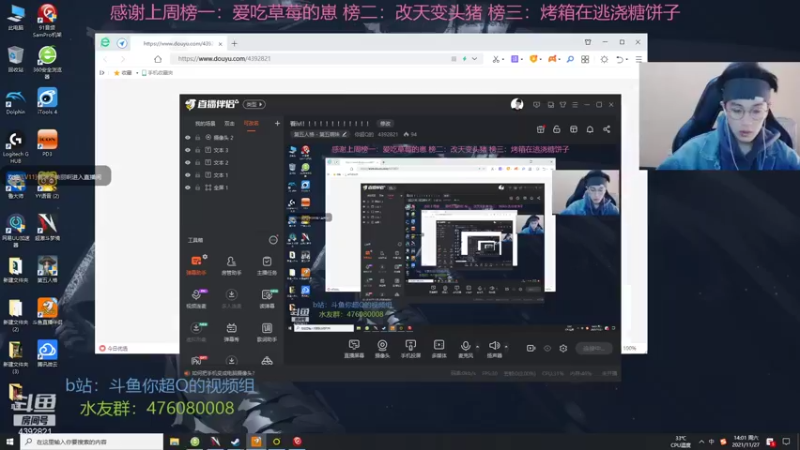800x450 pixels.
Task: Click the record video icon in bottom bar
Action: pos(531,348)
